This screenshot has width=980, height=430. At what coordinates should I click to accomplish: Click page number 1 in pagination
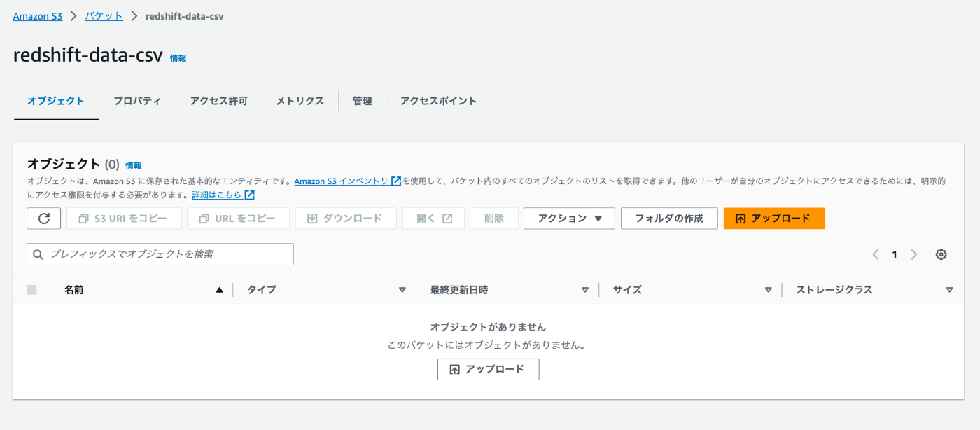(x=895, y=255)
